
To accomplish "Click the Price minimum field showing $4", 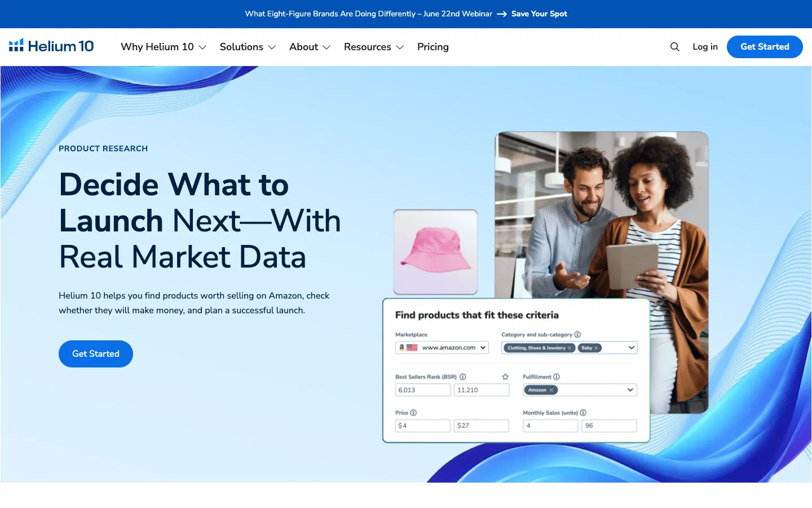I will (x=423, y=426).
